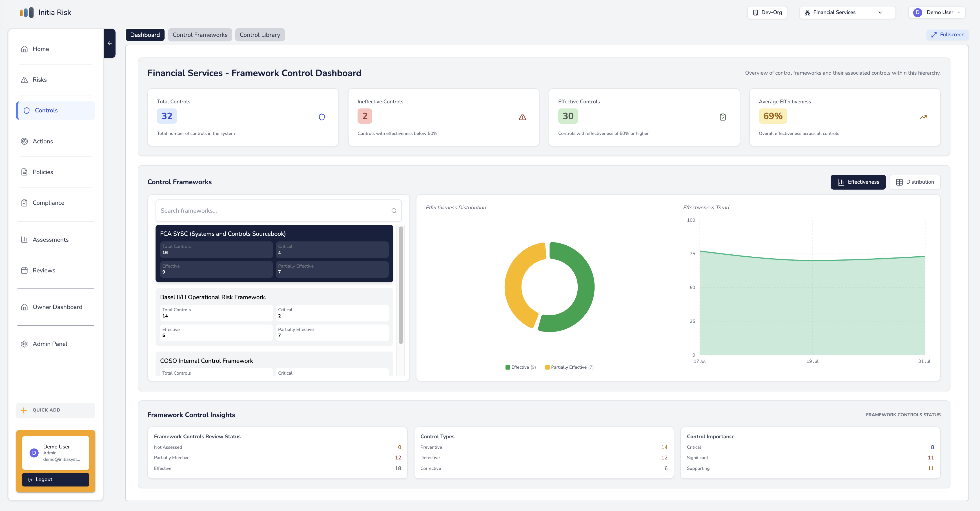Image resolution: width=980 pixels, height=511 pixels.
Task: Open Assessments bar chart icon
Action: coord(24,240)
